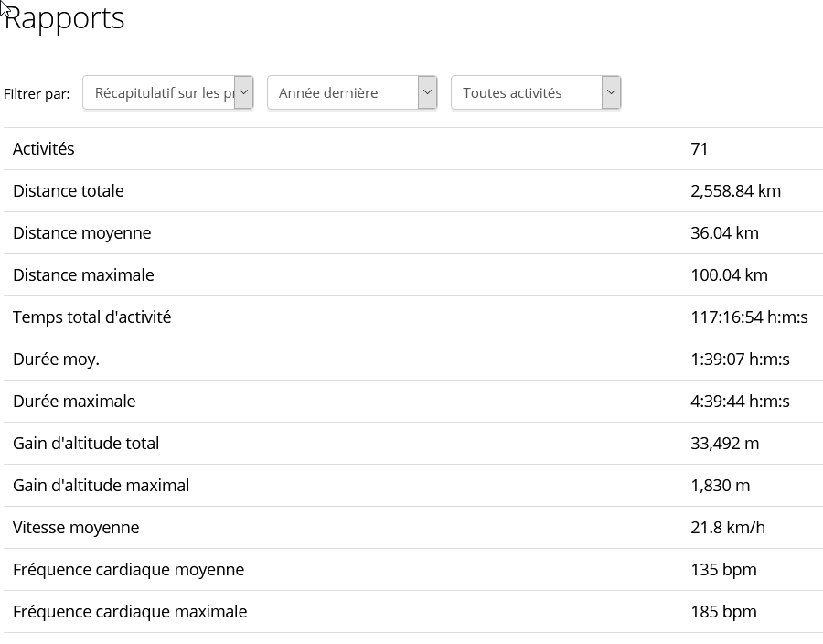Open the 'Récapitulatif sur les' report type dropdown
This screenshot has height=644, width=823.
[167, 92]
